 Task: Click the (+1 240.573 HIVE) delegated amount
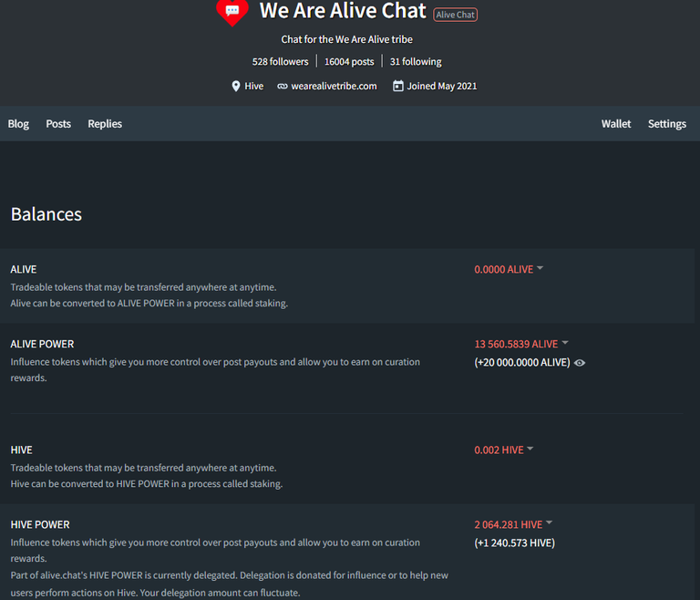pos(515,543)
